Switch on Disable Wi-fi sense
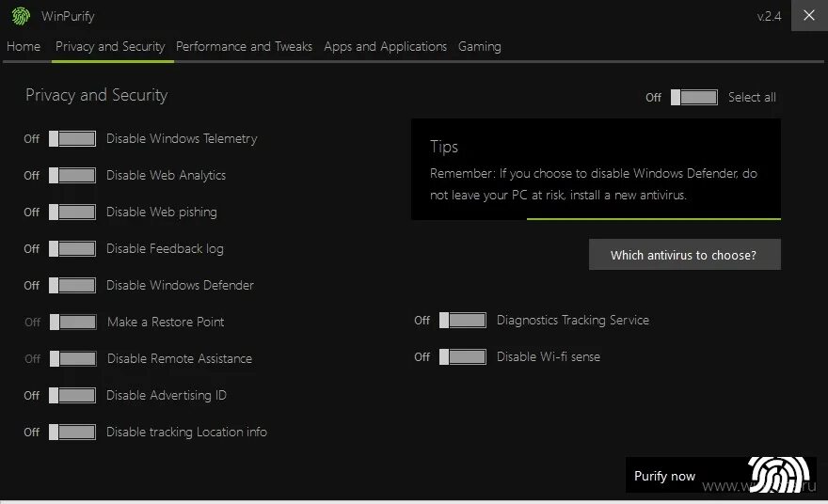The height and width of the screenshot is (504, 828). coord(463,356)
